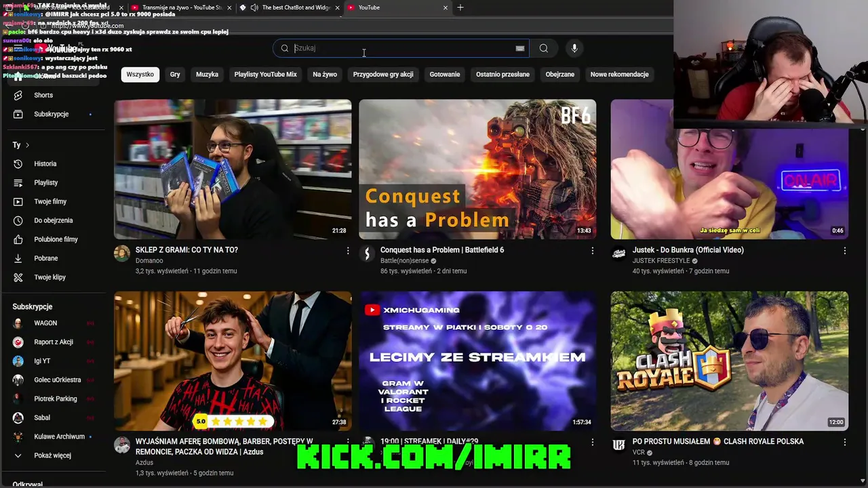The width and height of the screenshot is (868, 488).
Task: Select Nowe rekomendacje filter chip
Action: 620,75
